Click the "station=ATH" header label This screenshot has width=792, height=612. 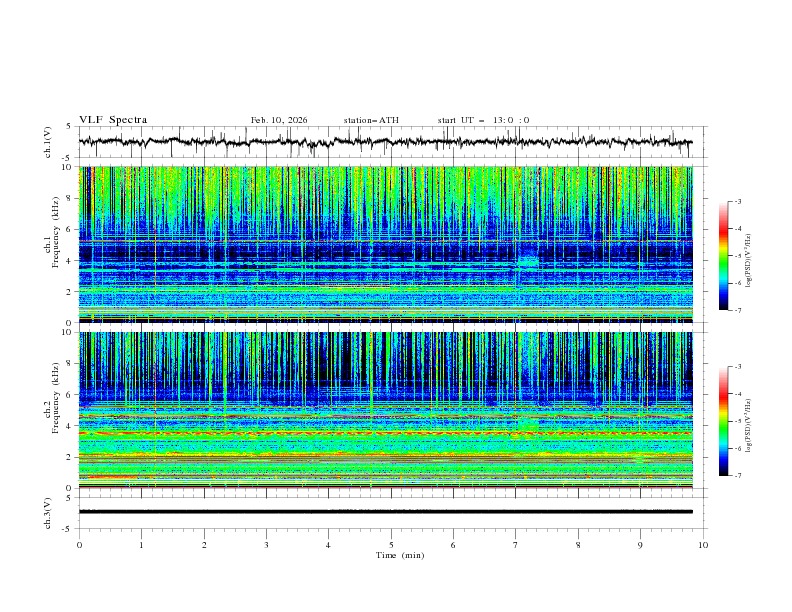click(371, 120)
